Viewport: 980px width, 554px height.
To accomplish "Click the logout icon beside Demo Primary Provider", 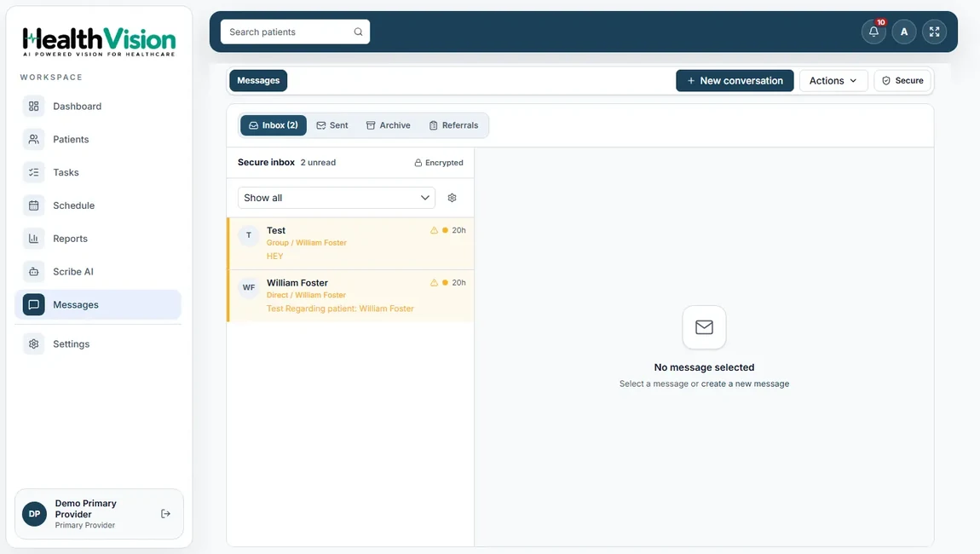I will click(165, 514).
